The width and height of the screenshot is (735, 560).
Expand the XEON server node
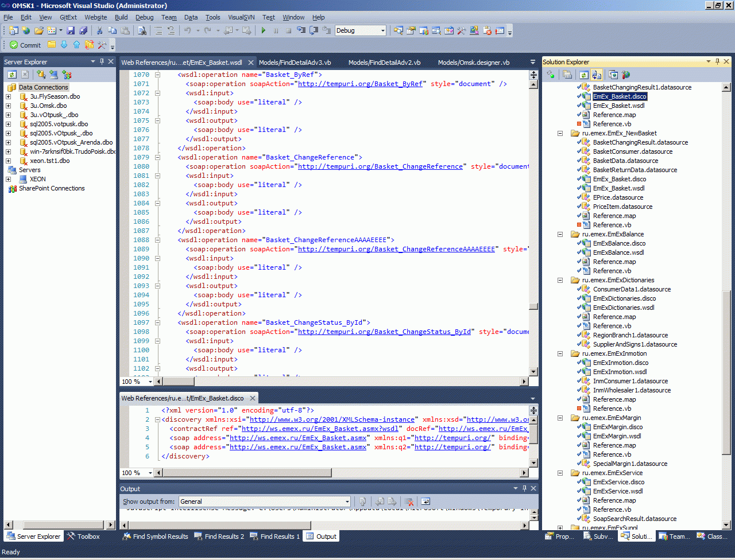tap(9, 179)
